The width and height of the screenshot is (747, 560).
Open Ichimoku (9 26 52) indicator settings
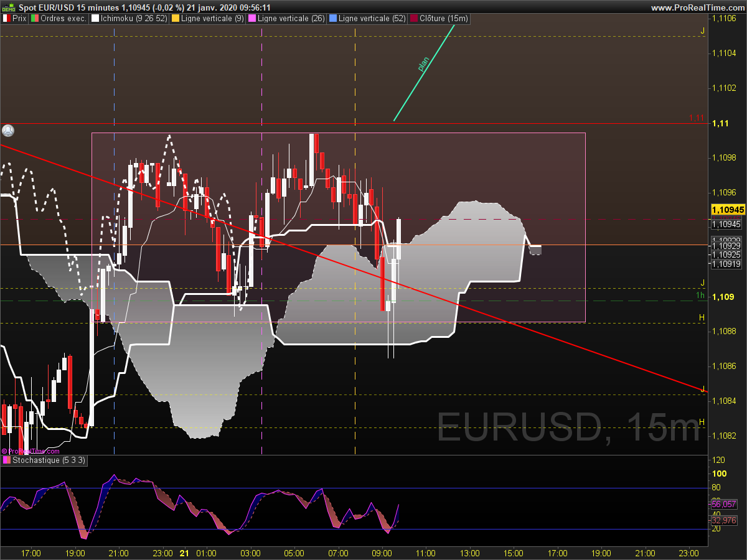[129, 19]
